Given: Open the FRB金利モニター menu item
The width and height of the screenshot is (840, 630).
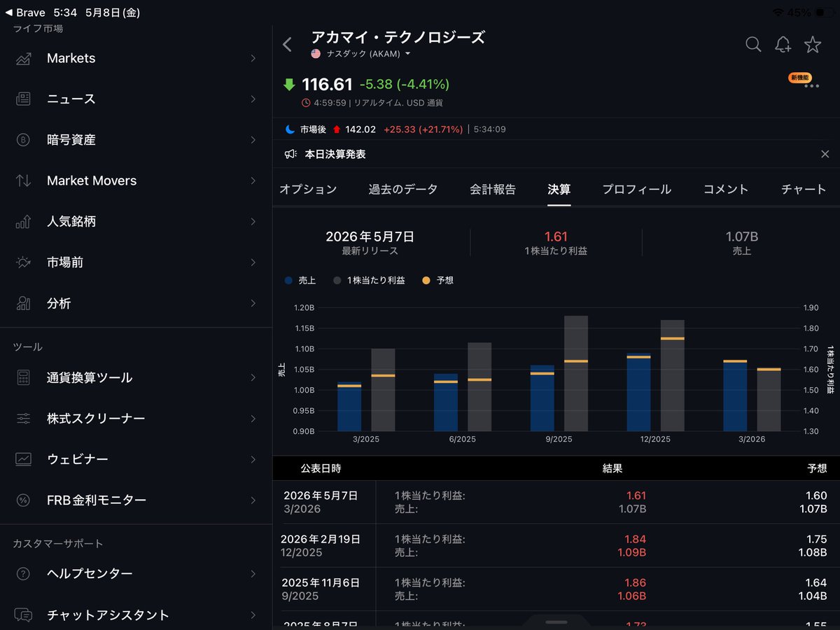Looking at the screenshot, I should [x=136, y=500].
